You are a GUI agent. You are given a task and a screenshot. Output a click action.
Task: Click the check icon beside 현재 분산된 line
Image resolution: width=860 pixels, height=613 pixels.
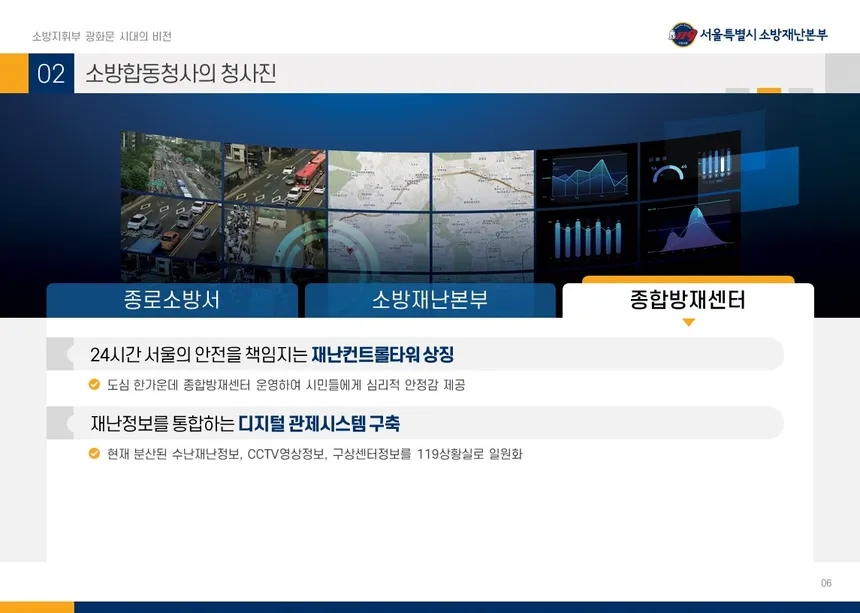pos(94,453)
